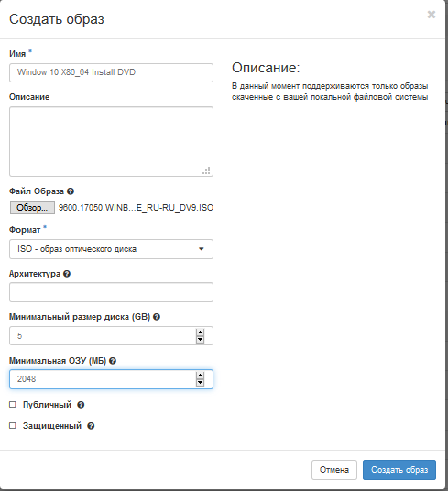Click the Обзор... file browse button

[x=32, y=208]
